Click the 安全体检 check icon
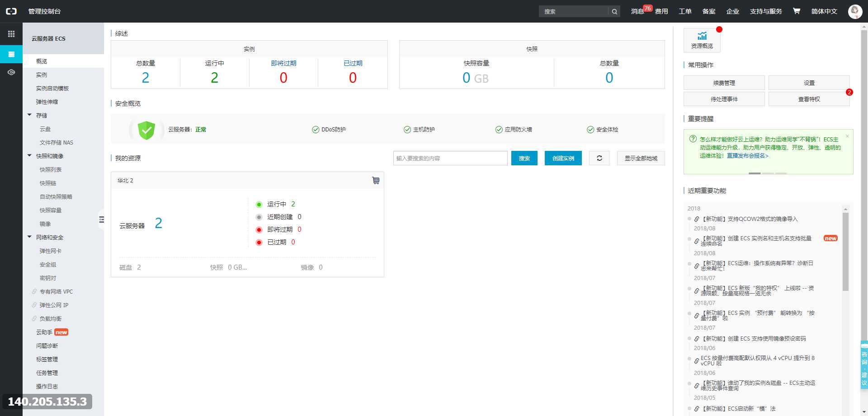The height and width of the screenshot is (416, 868). pyautogui.click(x=590, y=130)
